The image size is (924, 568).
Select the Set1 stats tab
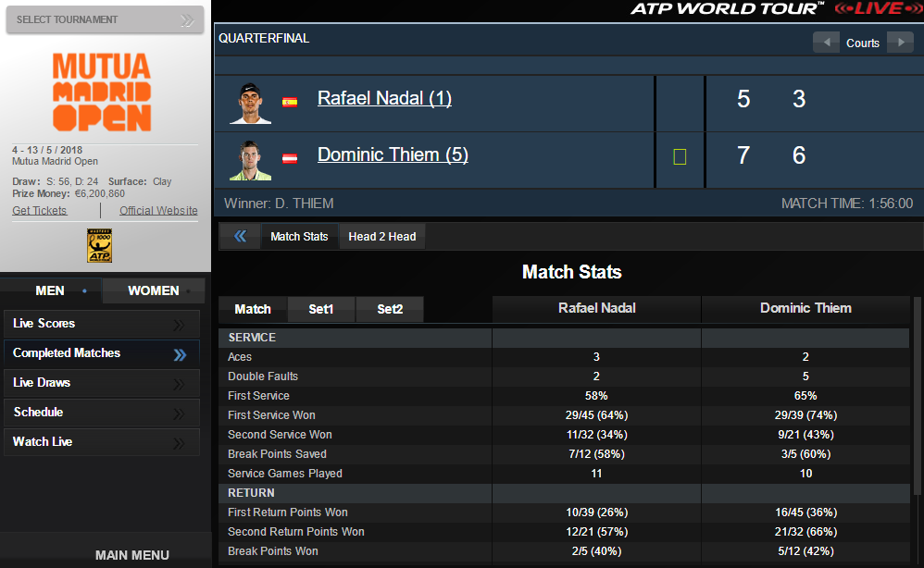pyautogui.click(x=321, y=309)
